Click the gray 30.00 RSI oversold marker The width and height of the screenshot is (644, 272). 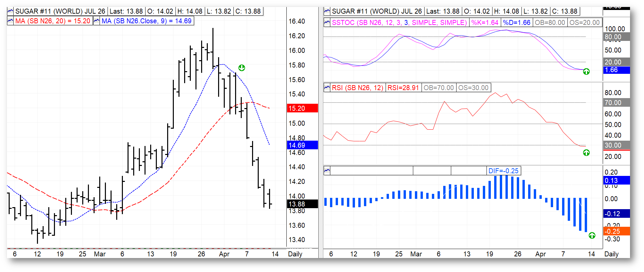(x=616, y=145)
